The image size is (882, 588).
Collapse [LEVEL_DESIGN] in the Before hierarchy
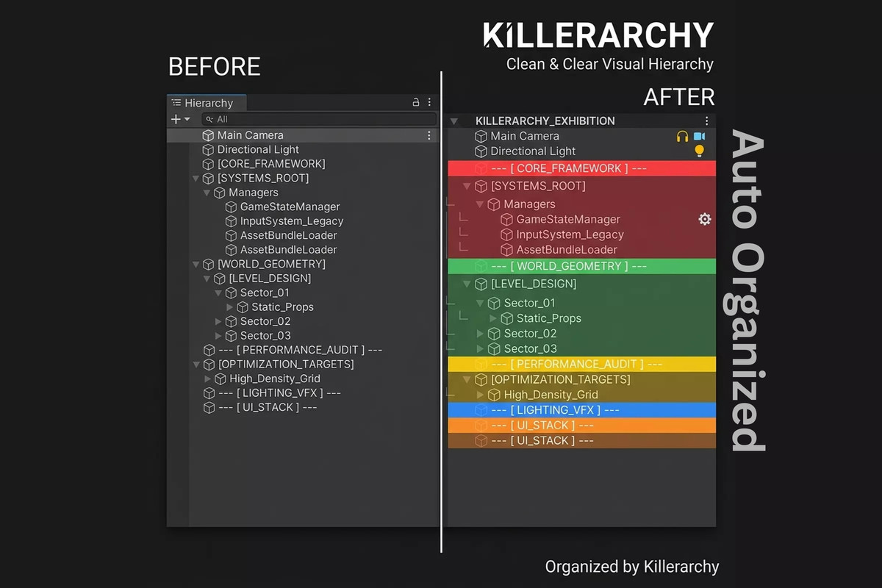point(207,279)
